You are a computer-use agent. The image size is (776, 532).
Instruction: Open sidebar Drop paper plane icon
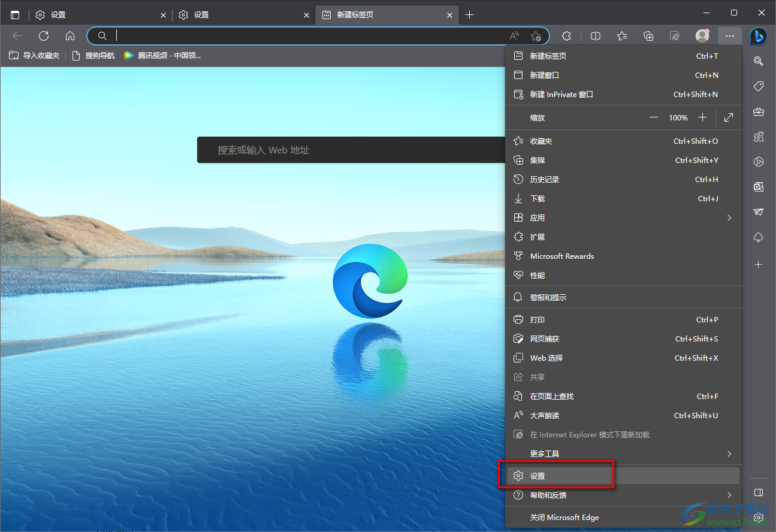tap(759, 212)
